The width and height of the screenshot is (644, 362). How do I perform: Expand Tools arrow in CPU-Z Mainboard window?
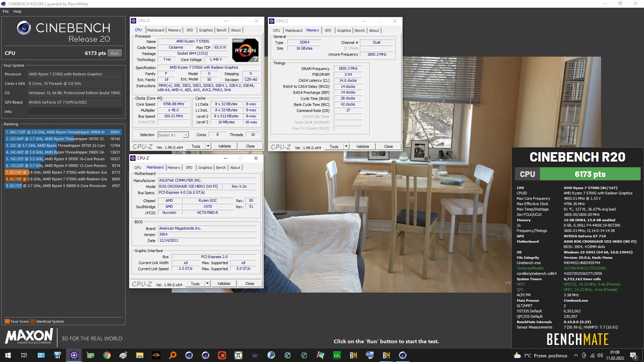pyautogui.click(x=207, y=284)
